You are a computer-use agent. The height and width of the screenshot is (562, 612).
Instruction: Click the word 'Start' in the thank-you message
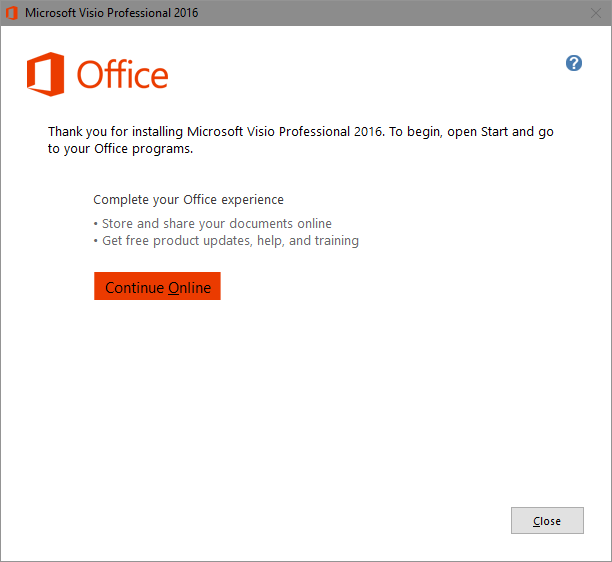coord(494,132)
